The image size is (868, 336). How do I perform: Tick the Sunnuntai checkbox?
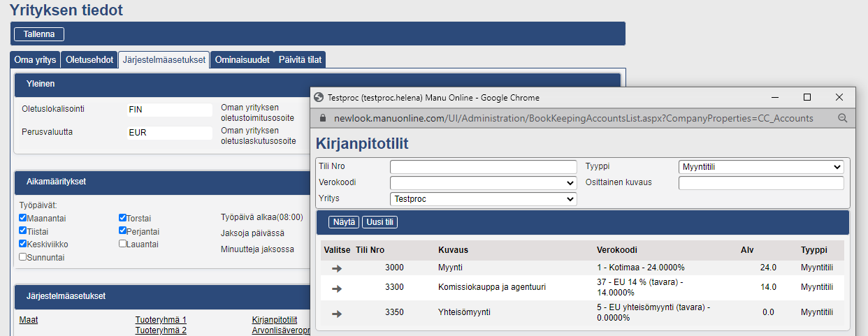[23, 257]
